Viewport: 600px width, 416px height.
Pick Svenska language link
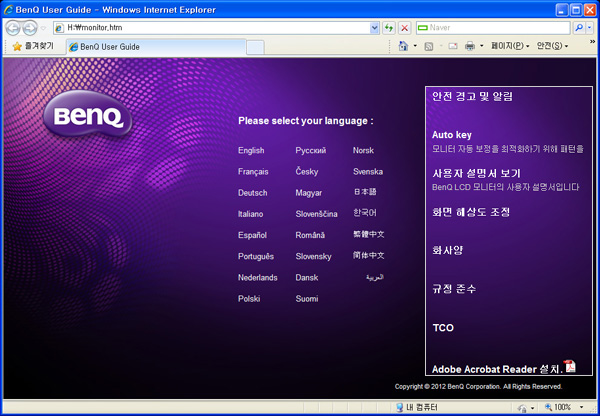[368, 171]
